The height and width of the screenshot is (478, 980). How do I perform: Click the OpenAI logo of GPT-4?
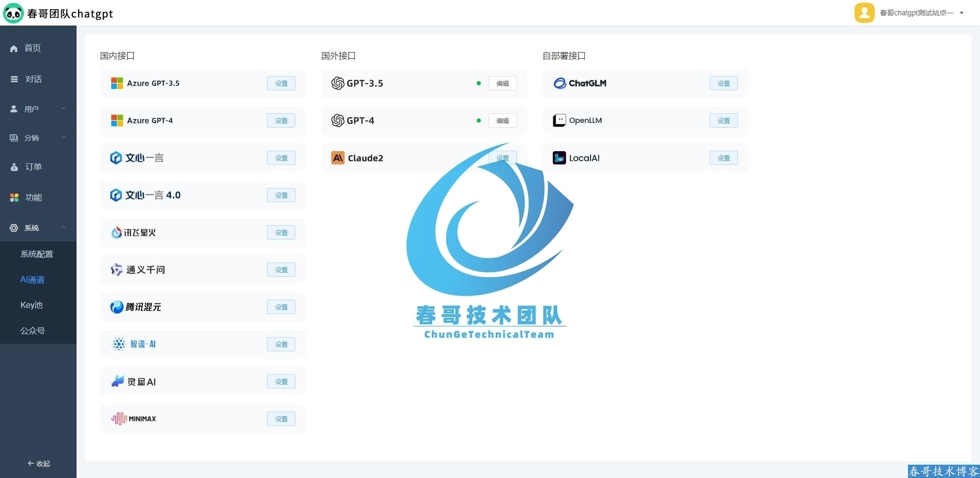337,121
